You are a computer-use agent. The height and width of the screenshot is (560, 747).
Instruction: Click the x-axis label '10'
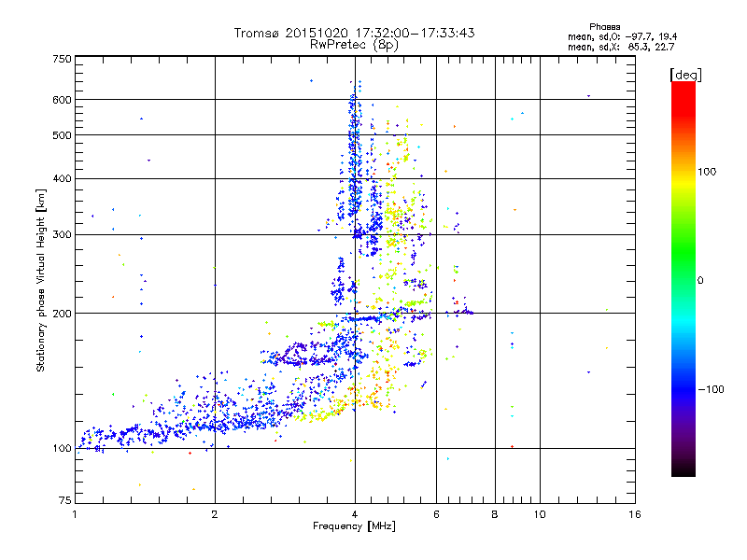coord(540,514)
